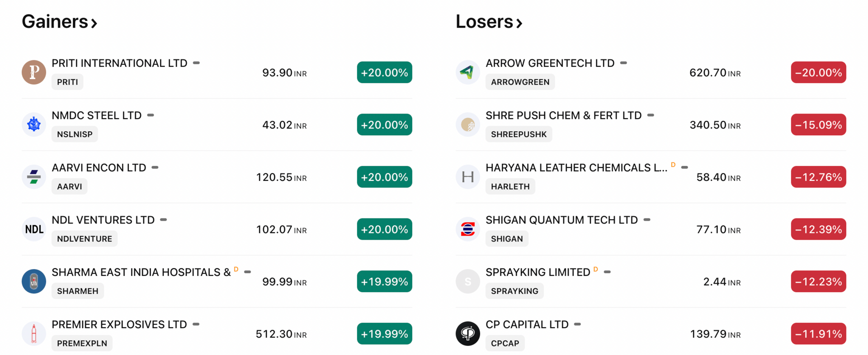
Task: Open the ARROWGREEN ticker symbol tag
Action: tap(520, 82)
